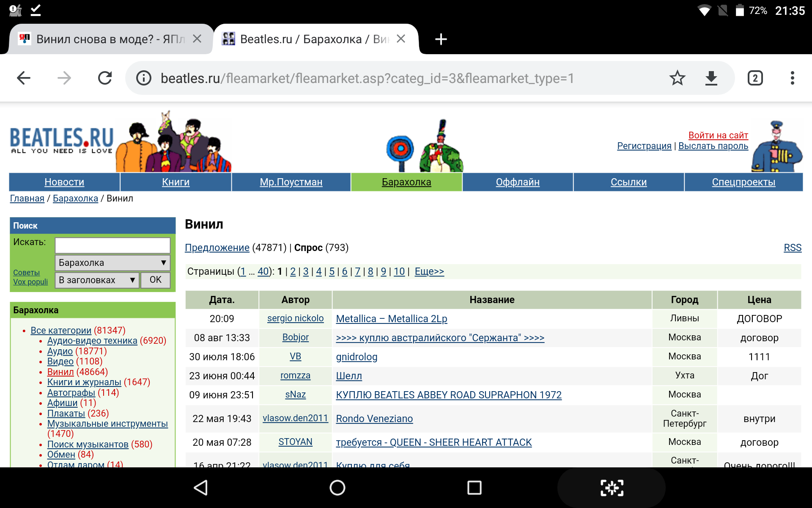Viewport: 812px width, 508px height.
Task: Open the Автографы category
Action: tap(71, 392)
